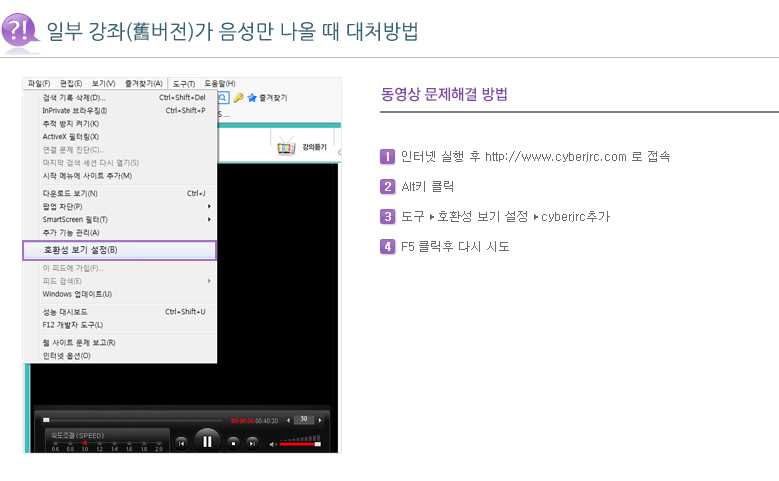Screen dimensions: 779x481
Task: Click the red 00:00:06 elapsed time
Action: [x=242, y=421]
